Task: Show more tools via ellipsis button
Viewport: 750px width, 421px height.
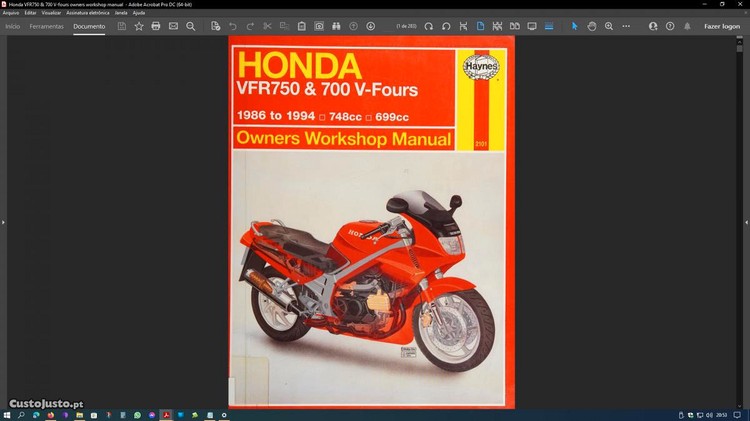Action: click(x=626, y=26)
